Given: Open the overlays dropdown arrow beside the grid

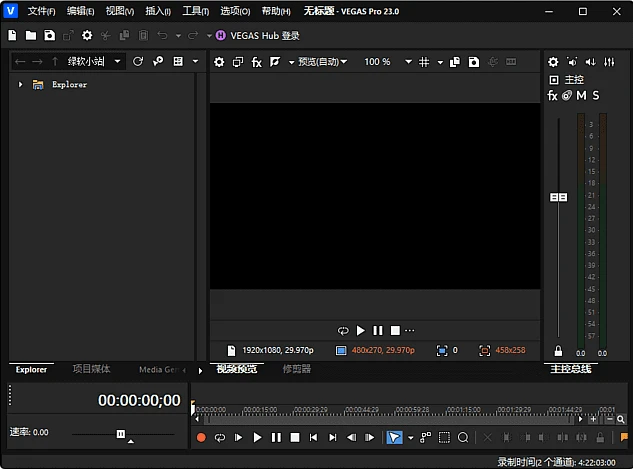Looking at the screenshot, I should point(440,62).
